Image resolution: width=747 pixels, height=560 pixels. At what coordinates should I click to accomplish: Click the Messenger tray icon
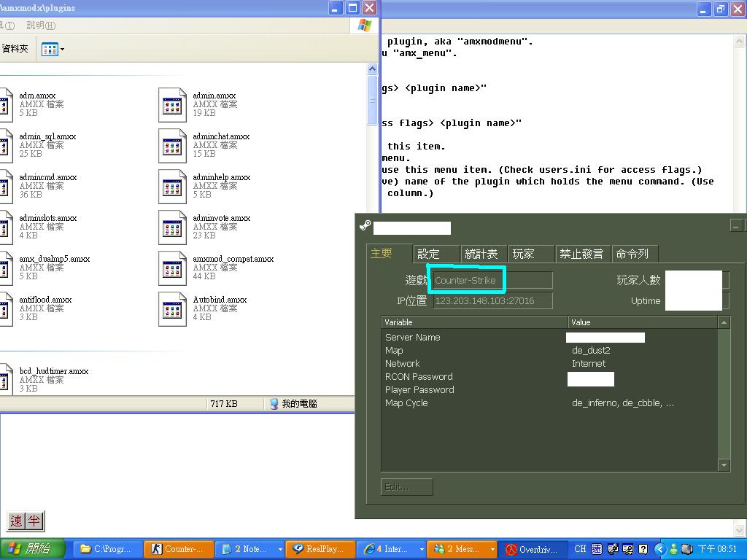click(673, 549)
